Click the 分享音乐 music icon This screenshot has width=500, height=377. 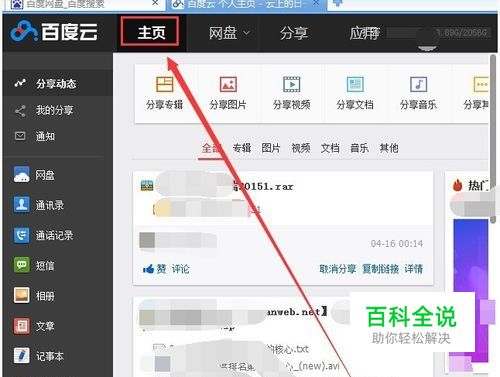(x=419, y=84)
